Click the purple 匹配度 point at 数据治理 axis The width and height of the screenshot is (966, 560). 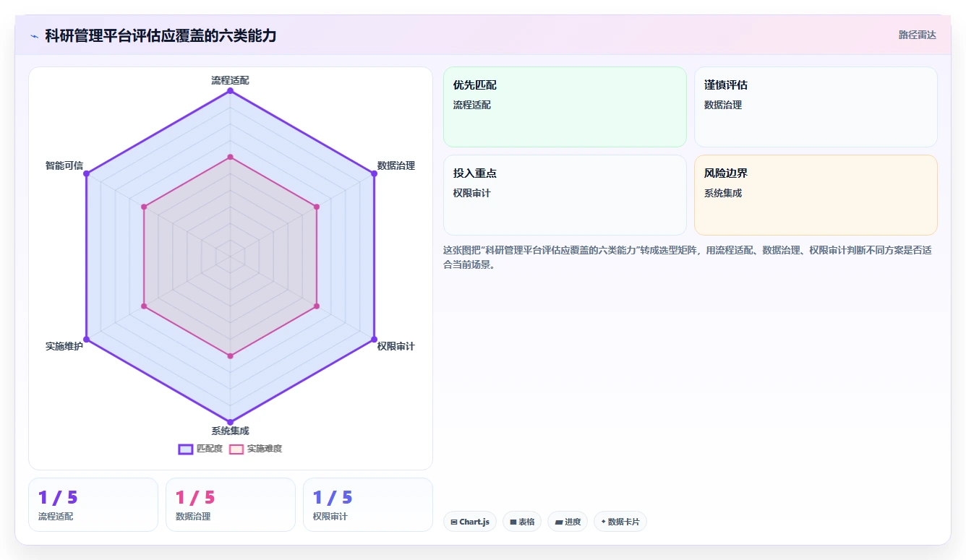pyautogui.click(x=375, y=173)
